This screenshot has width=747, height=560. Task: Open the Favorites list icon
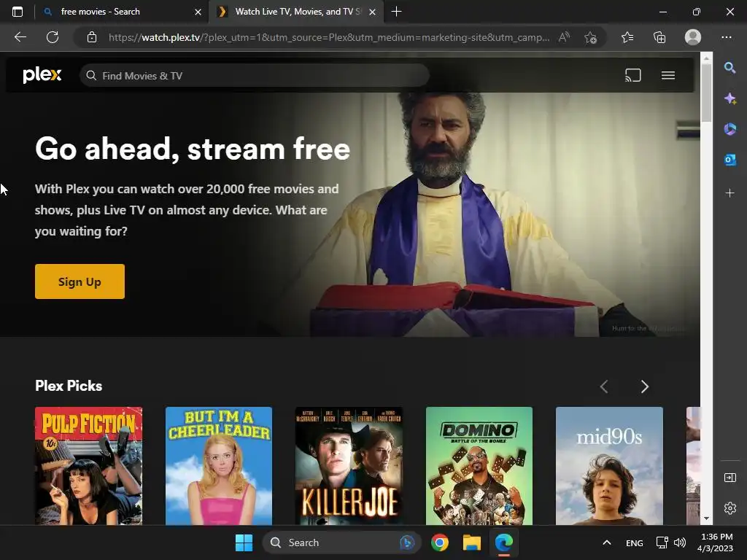click(627, 37)
